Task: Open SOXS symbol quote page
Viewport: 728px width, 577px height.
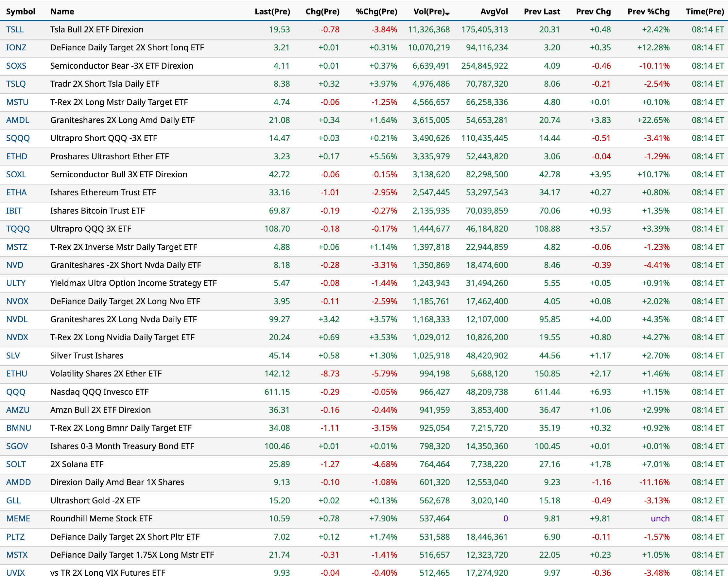Action: (x=16, y=66)
